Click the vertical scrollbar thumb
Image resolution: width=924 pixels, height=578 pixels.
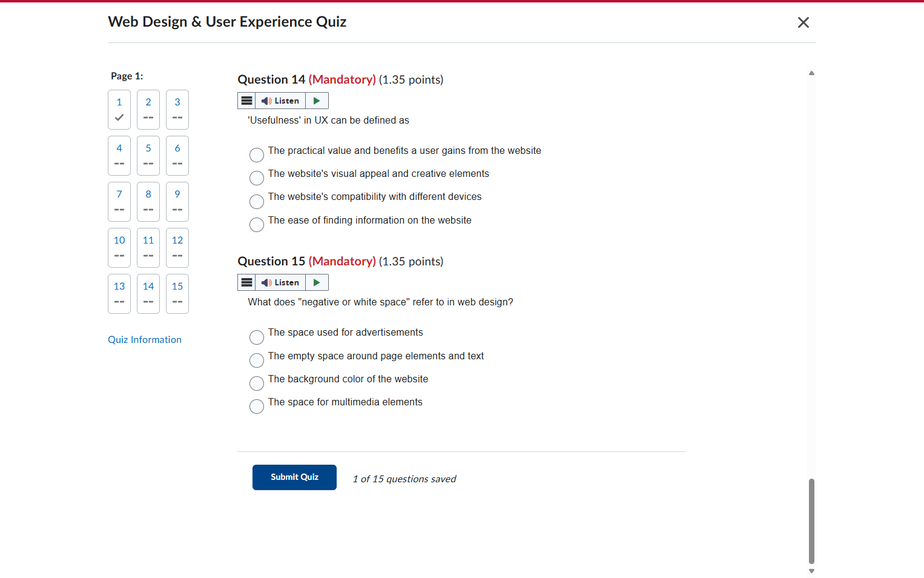(x=811, y=521)
